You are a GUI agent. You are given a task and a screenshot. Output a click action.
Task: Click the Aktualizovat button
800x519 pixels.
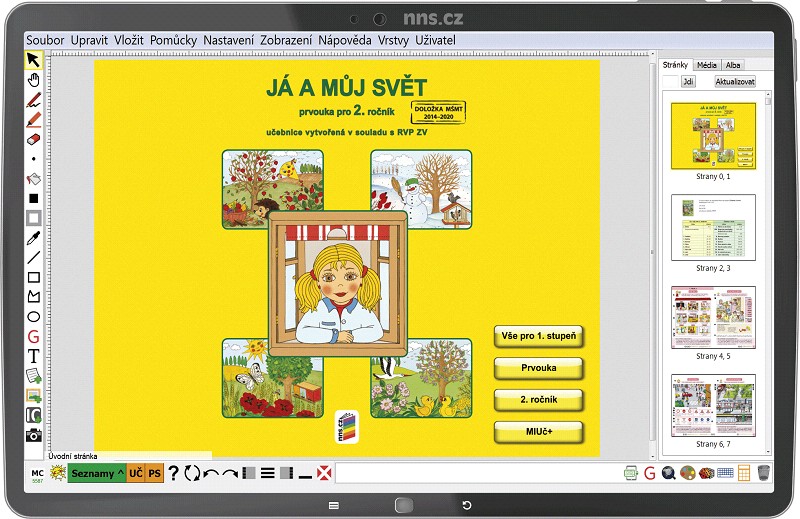[735, 81]
